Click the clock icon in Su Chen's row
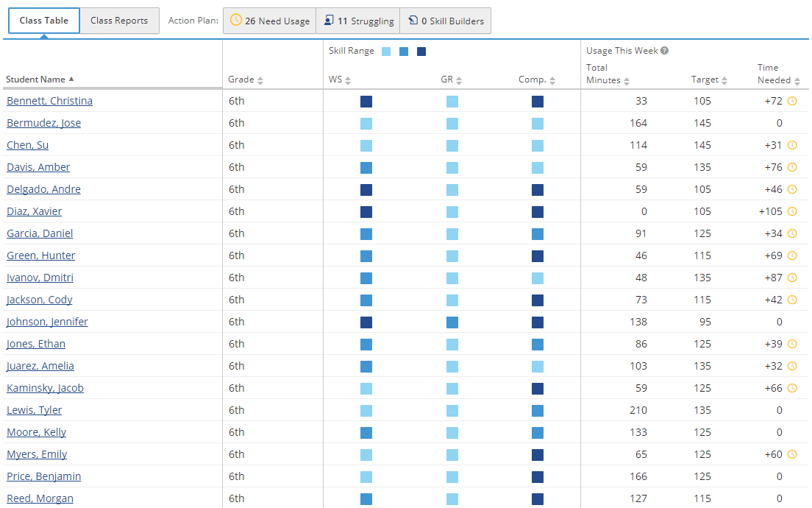This screenshot has height=508, width=812. (792, 145)
